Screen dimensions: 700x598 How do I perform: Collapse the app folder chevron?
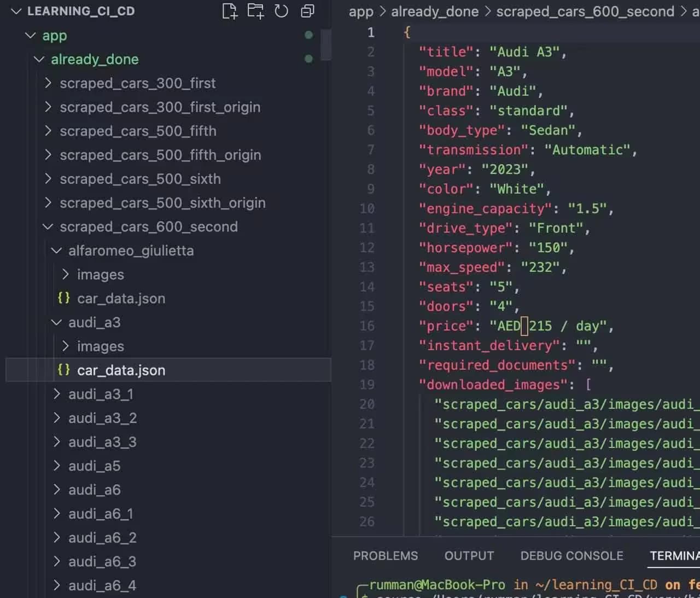[30, 35]
